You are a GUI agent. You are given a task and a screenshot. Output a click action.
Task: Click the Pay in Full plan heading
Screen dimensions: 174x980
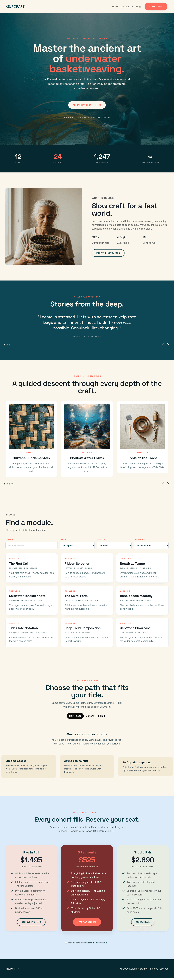31,853
